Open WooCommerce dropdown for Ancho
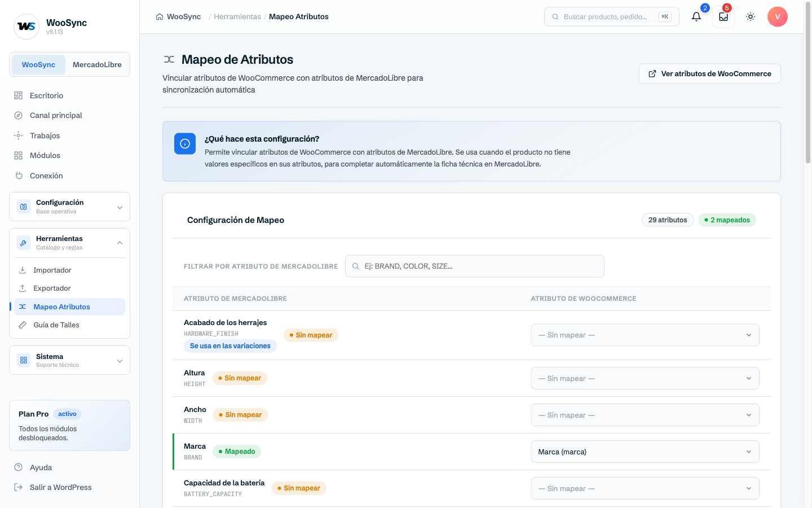 (645, 415)
